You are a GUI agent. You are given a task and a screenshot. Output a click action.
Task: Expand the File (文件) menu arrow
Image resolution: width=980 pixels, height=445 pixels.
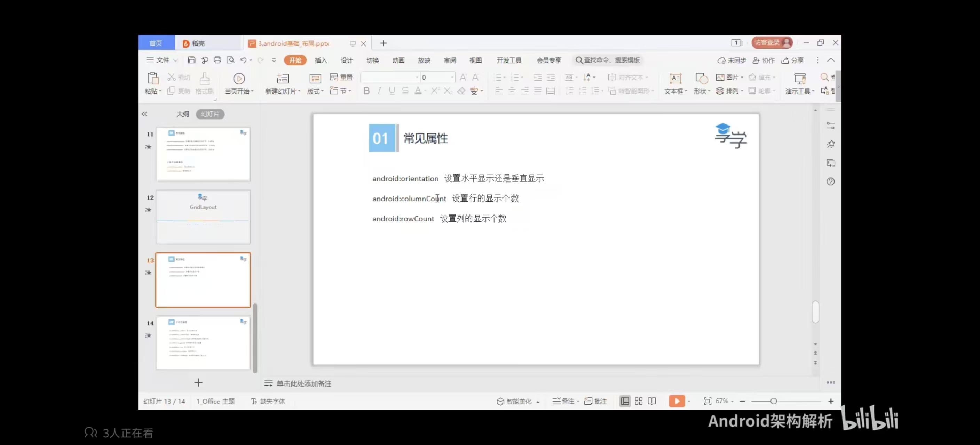pos(175,60)
